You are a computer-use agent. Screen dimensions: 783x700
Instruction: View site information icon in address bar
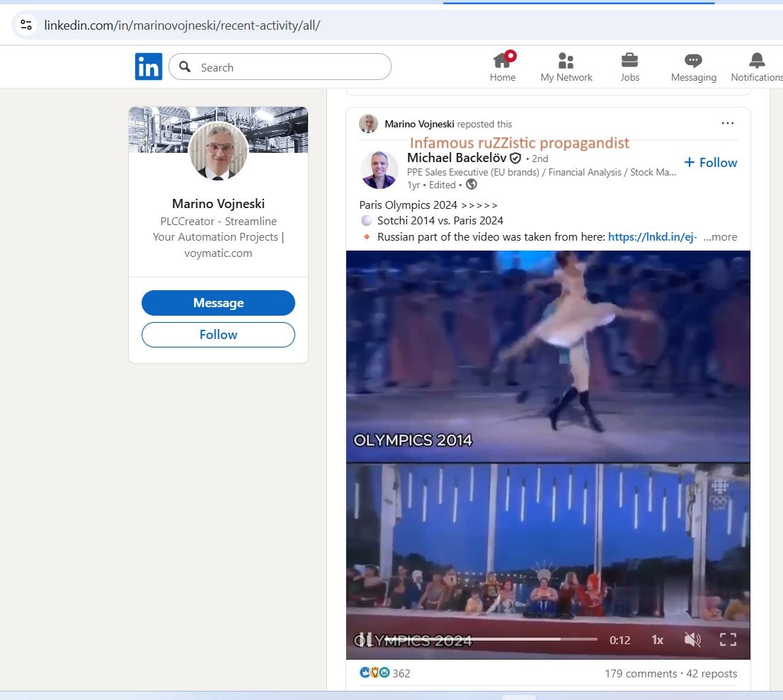[26, 25]
